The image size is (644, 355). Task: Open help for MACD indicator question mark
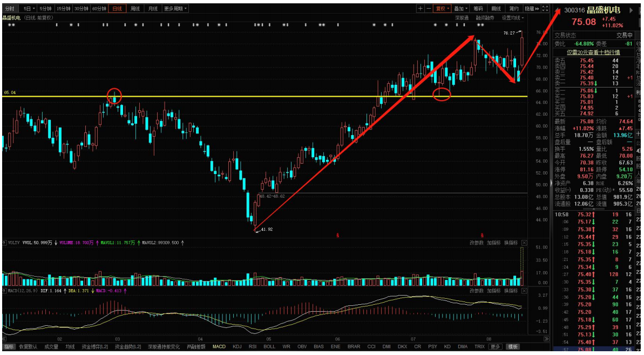pyautogui.click(x=4, y=291)
